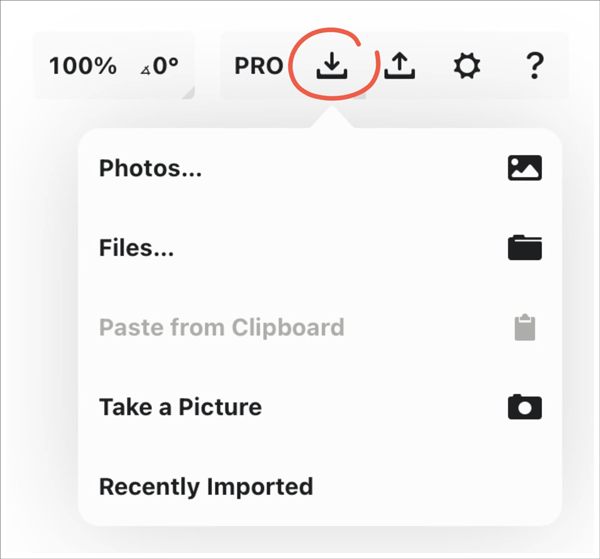The image size is (600, 559).
Task: Open Help with the question mark
Action: coord(534,66)
